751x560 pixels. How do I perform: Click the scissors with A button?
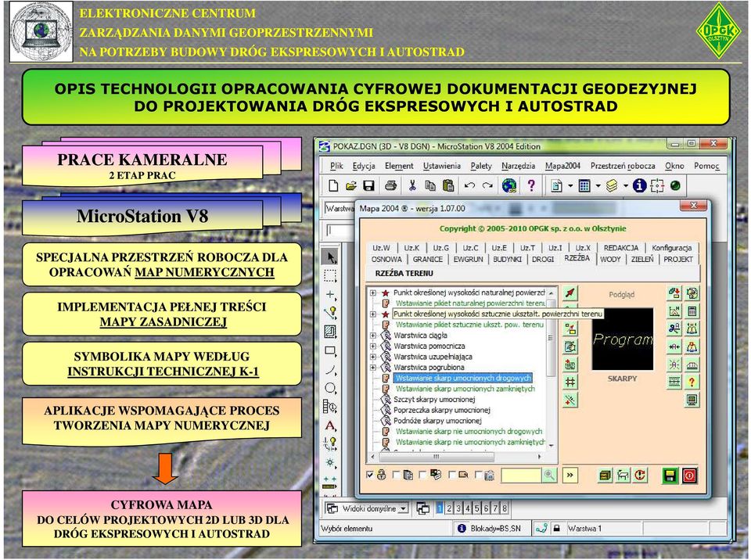(674, 328)
